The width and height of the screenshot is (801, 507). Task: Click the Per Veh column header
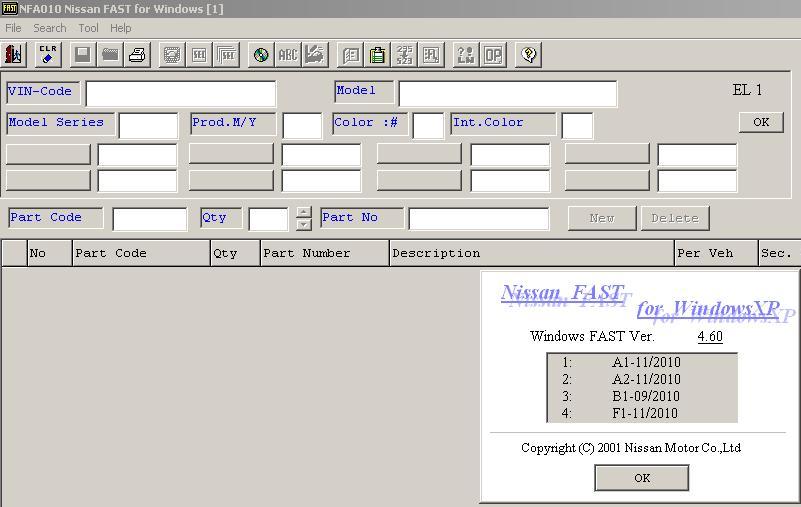(x=716, y=254)
